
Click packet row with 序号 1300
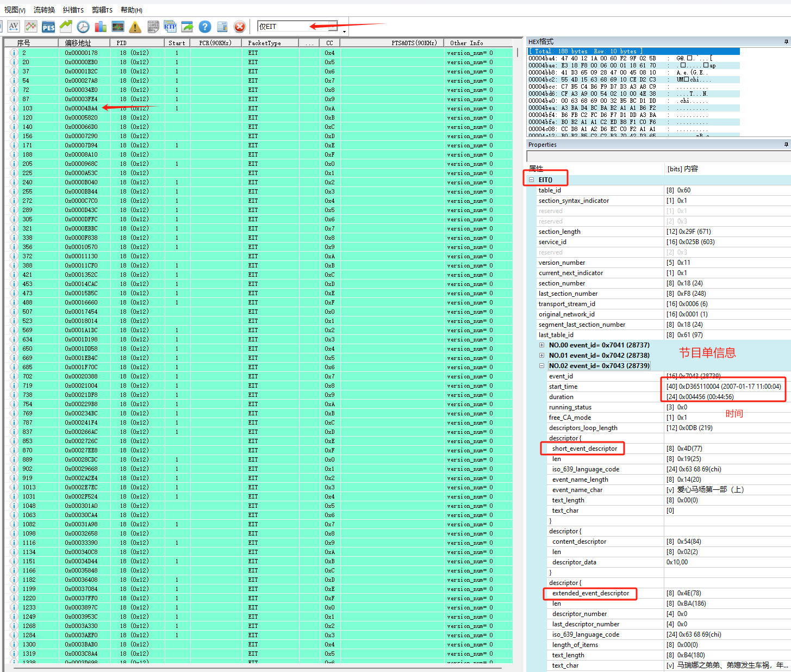point(258,644)
